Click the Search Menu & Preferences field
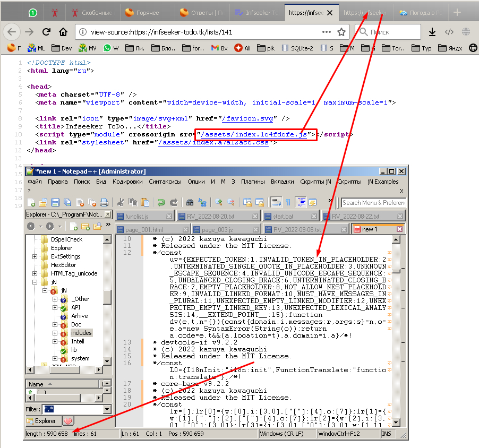This screenshot has width=479, height=448. point(373,202)
